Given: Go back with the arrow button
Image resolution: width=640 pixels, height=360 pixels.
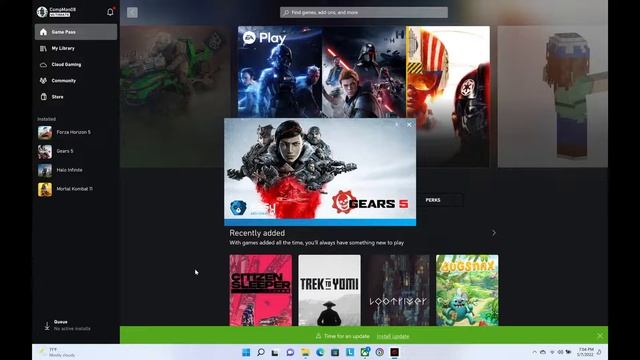Looking at the screenshot, I should (x=132, y=12).
